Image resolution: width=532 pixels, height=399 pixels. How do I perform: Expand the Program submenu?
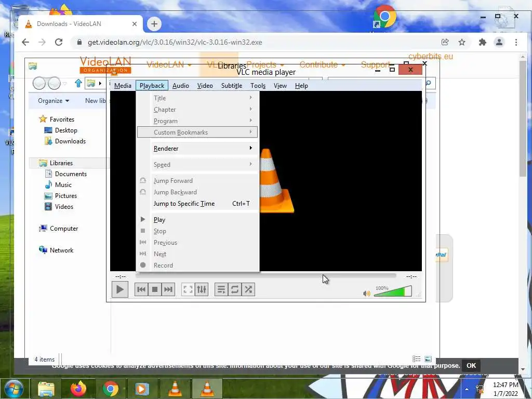tap(197, 121)
